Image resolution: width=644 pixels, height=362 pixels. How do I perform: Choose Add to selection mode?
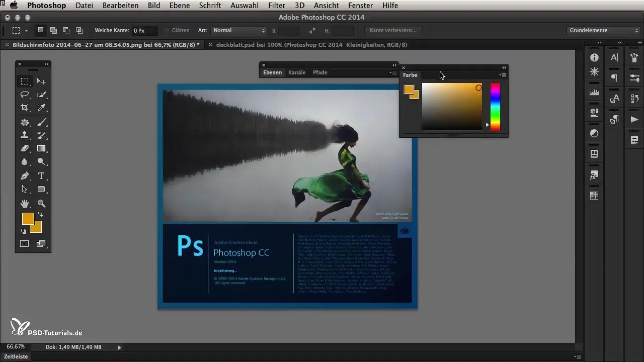(53, 30)
